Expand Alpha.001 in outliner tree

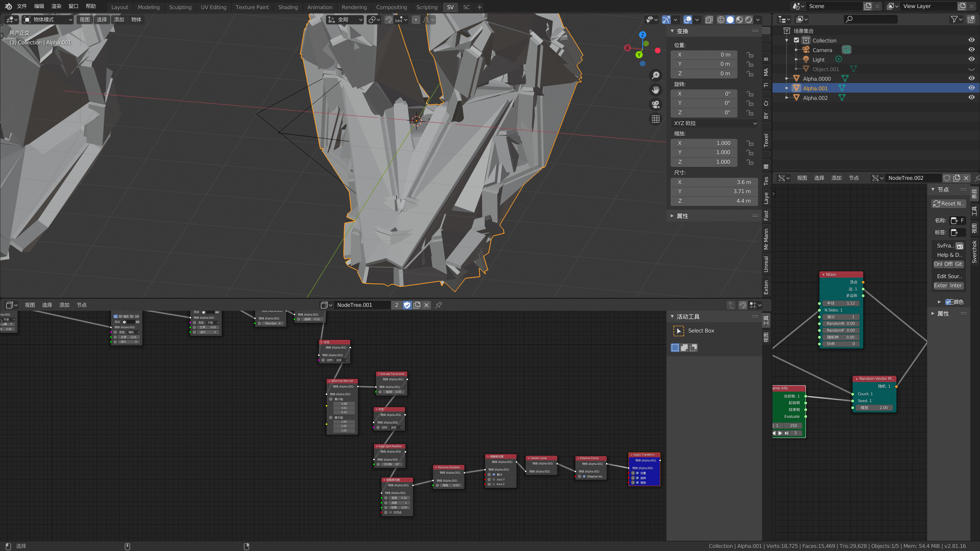coord(787,88)
